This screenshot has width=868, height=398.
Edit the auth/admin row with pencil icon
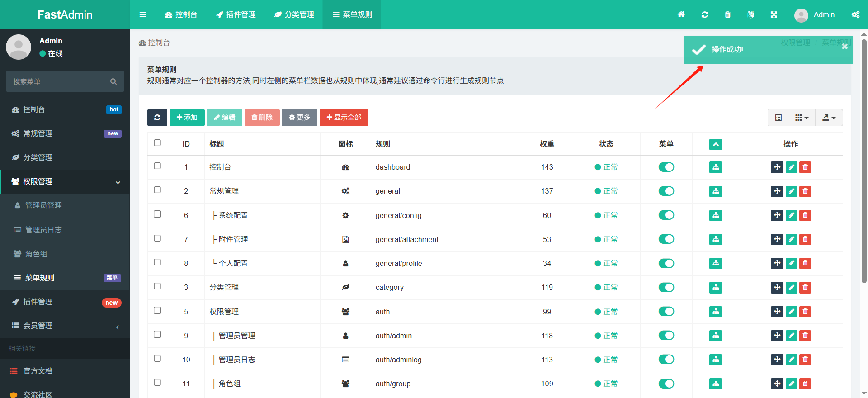click(792, 336)
